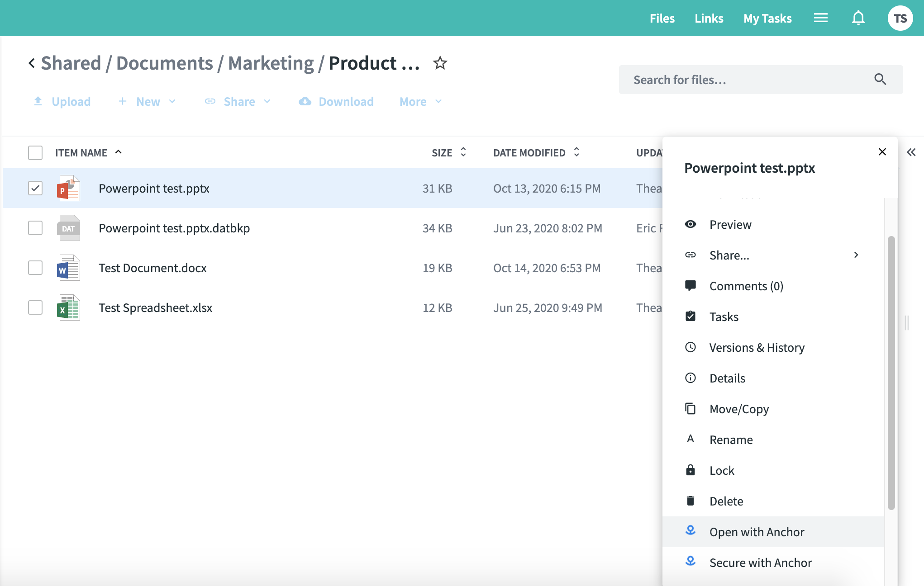Click the back arrow before Shared
The height and width of the screenshot is (586, 924).
point(31,63)
